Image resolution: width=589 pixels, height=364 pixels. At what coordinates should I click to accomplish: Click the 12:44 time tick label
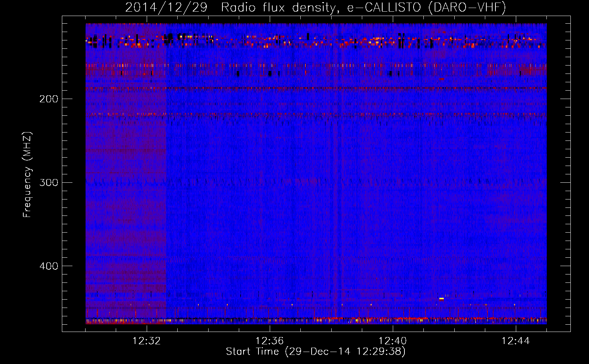tap(516, 341)
